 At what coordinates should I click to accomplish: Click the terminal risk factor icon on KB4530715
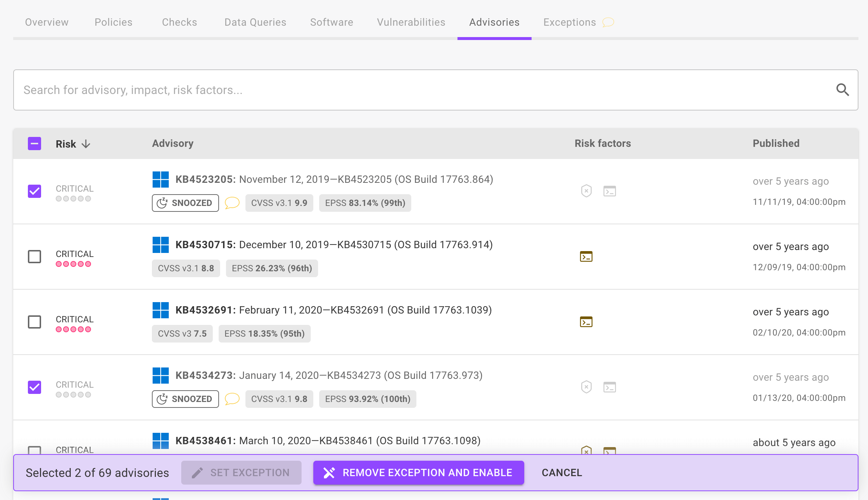586,257
